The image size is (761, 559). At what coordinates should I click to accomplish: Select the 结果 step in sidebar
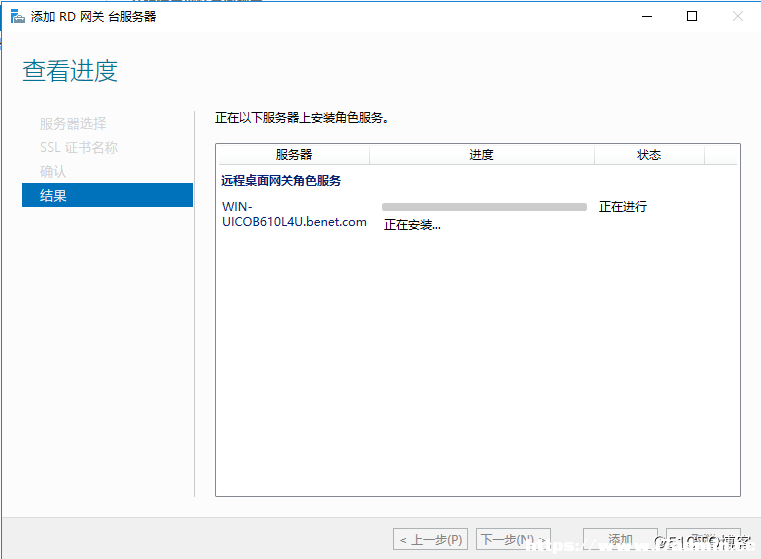coord(107,195)
